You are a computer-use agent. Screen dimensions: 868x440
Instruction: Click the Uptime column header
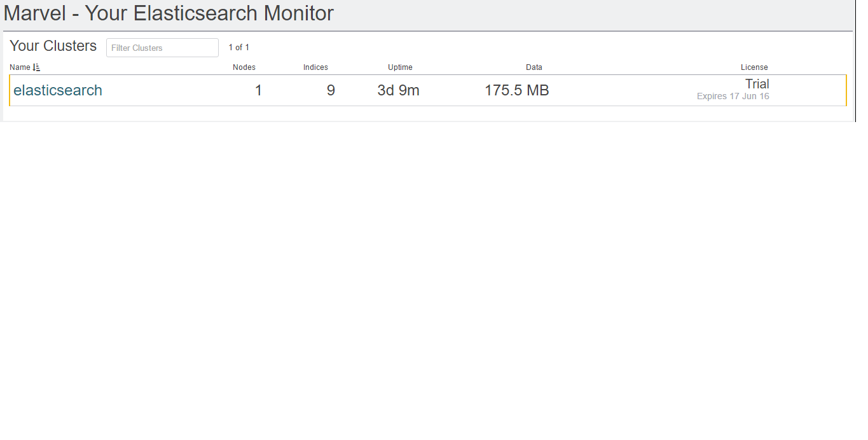[400, 67]
